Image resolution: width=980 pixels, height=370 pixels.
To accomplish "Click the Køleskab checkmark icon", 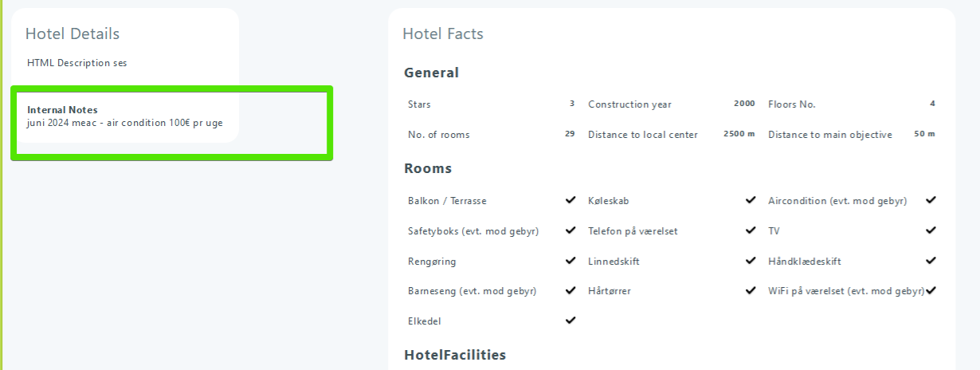I will click(x=751, y=200).
